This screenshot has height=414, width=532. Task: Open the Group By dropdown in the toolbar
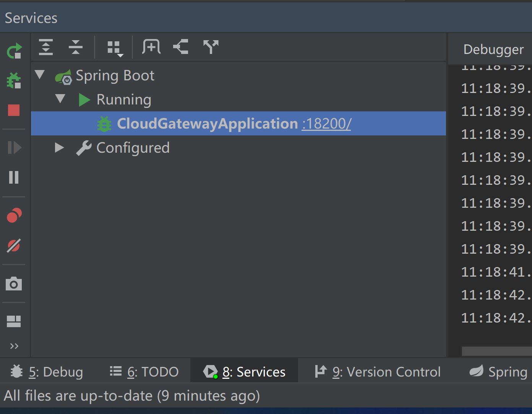point(114,47)
